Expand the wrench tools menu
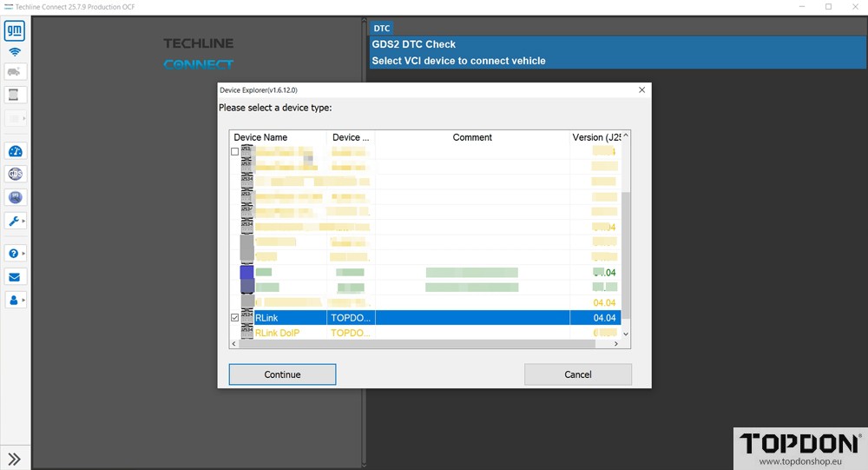The height and width of the screenshot is (470, 868). point(15,221)
